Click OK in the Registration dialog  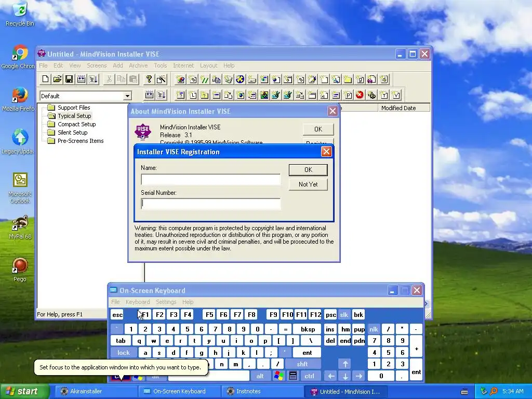coord(308,170)
